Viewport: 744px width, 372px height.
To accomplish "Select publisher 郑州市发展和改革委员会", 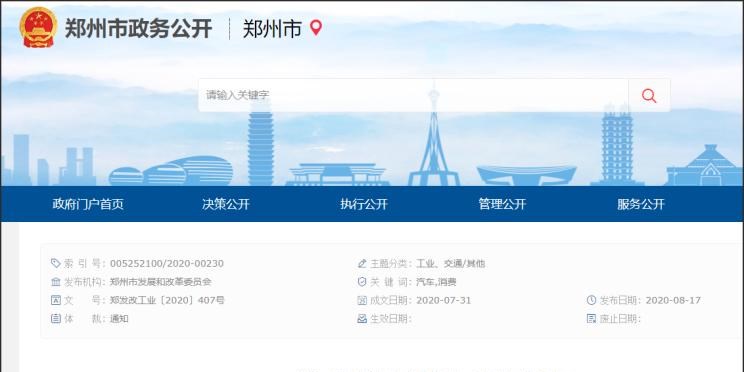I will pos(160,282).
